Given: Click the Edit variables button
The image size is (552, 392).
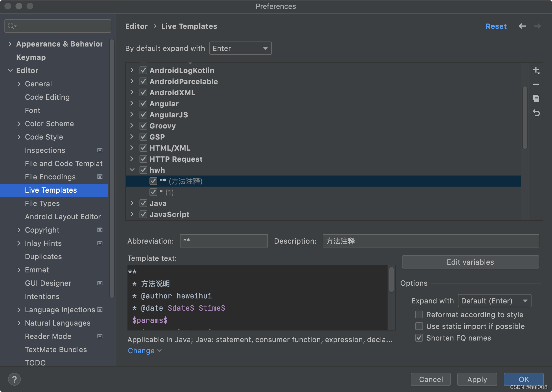Looking at the screenshot, I should click(x=470, y=262).
